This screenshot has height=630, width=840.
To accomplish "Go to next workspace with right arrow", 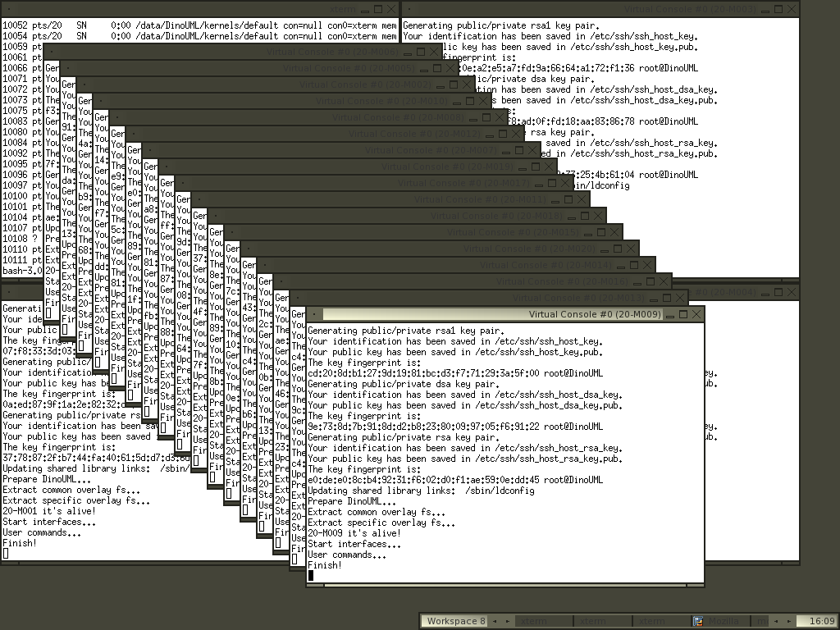I will [509, 621].
